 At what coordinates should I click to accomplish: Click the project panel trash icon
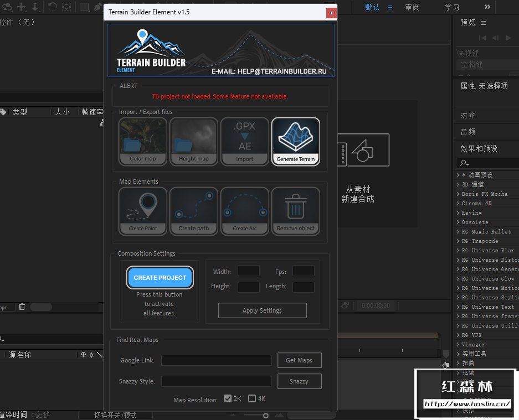tap(22, 307)
